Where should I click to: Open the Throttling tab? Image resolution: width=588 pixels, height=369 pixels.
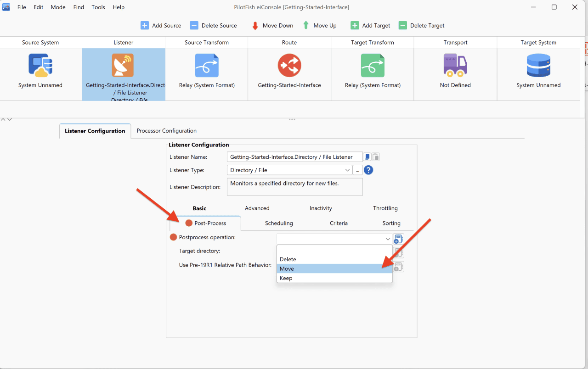(385, 208)
